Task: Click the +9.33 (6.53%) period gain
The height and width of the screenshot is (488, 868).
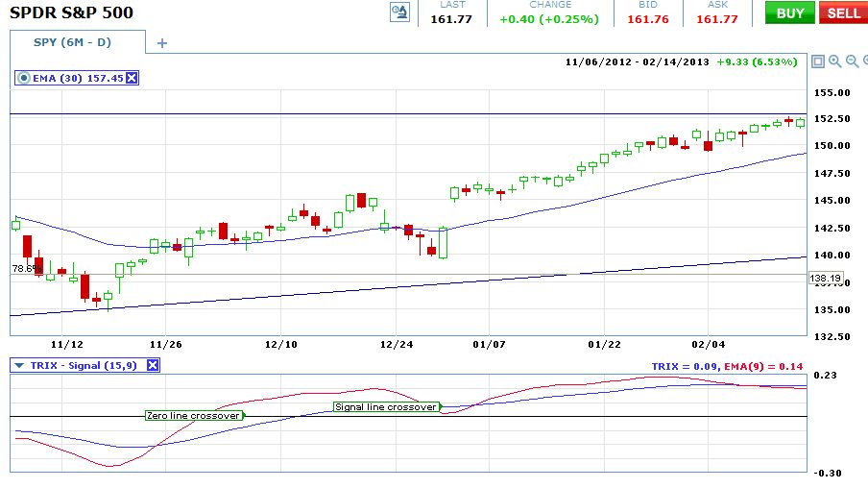Action: pos(757,62)
